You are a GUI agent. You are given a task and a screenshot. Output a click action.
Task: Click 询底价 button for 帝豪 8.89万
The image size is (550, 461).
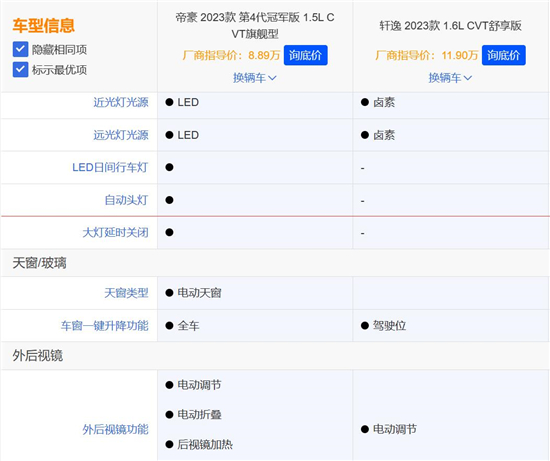[x=306, y=55]
